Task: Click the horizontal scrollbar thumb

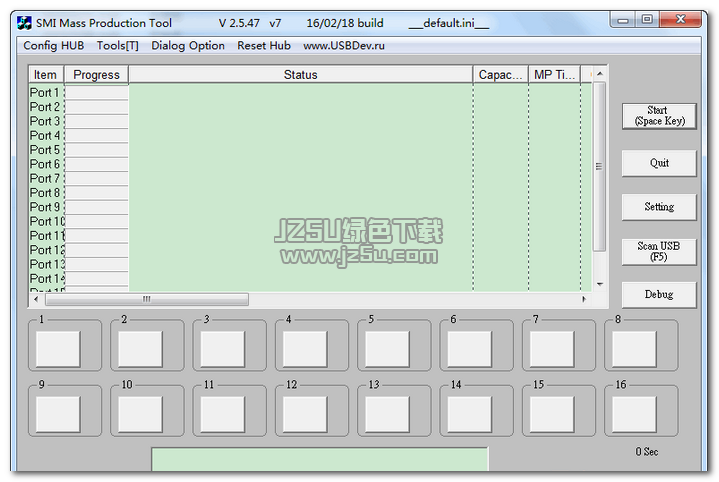Action: [x=147, y=299]
